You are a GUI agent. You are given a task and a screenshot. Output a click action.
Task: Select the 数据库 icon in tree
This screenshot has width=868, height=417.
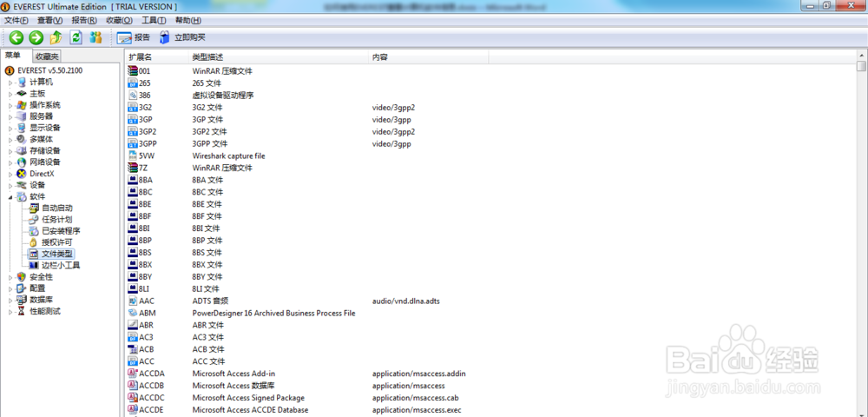pyautogui.click(x=22, y=300)
